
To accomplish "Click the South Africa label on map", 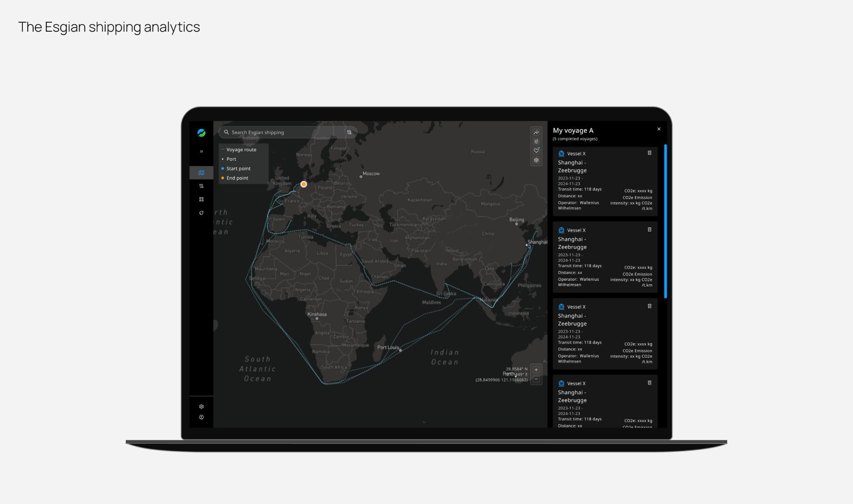I will pos(334,367).
